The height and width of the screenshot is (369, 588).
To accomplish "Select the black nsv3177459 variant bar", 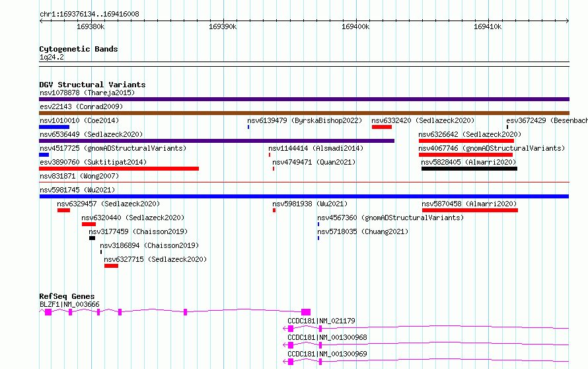I will pos(92,238).
